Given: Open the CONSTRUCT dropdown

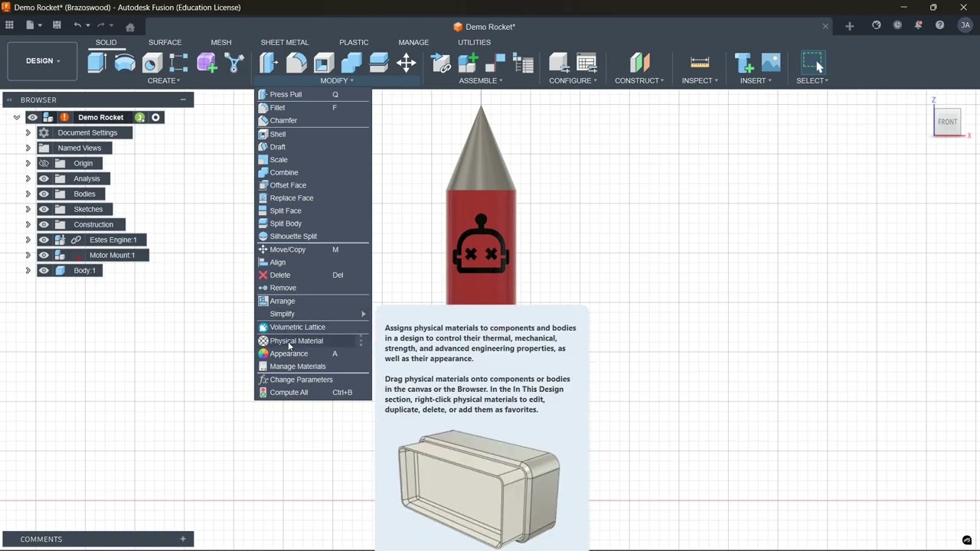Looking at the screenshot, I should pyautogui.click(x=639, y=80).
